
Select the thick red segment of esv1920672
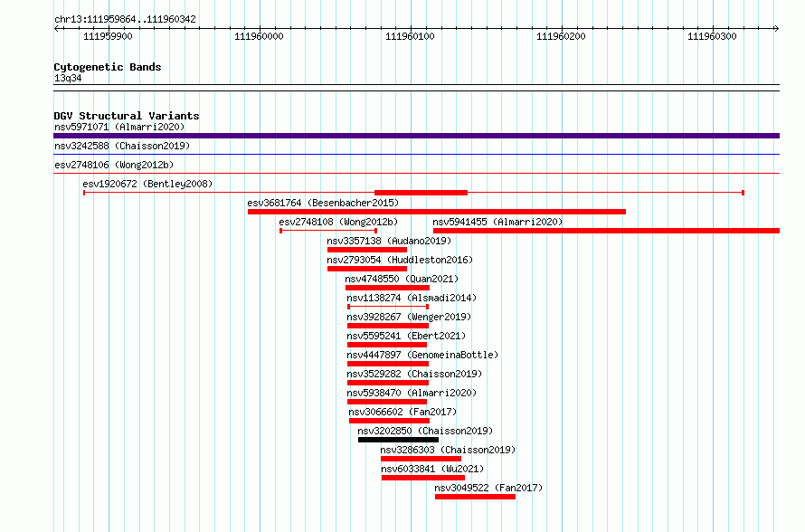pyautogui.click(x=421, y=193)
